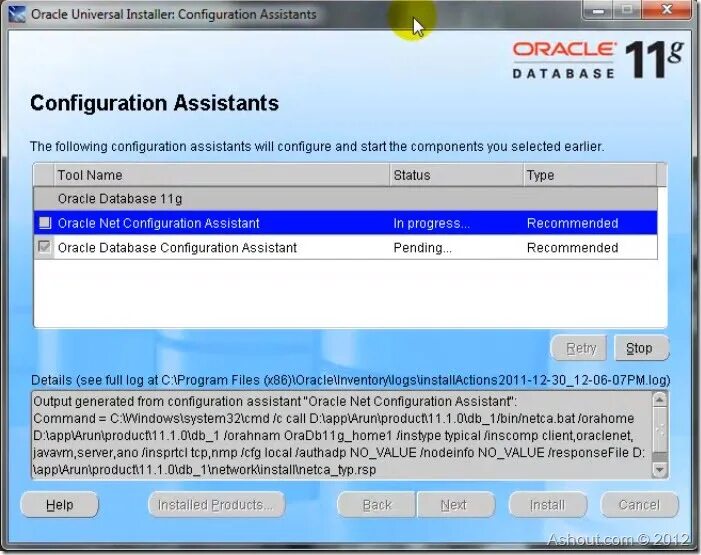Click the Retry button
This screenshot has width=701, height=555.
click(x=579, y=348)
